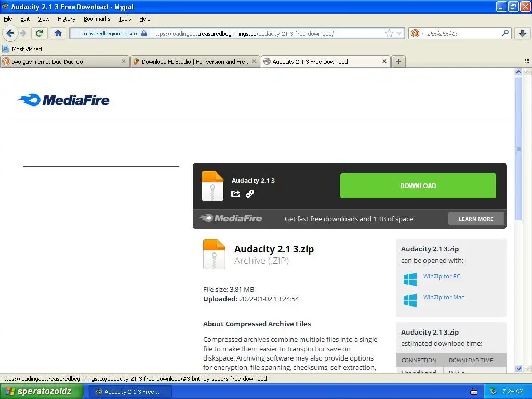Click the green DOWNLOAD button
The width and height of the screenshot is (532, 399).
(418, 185)
